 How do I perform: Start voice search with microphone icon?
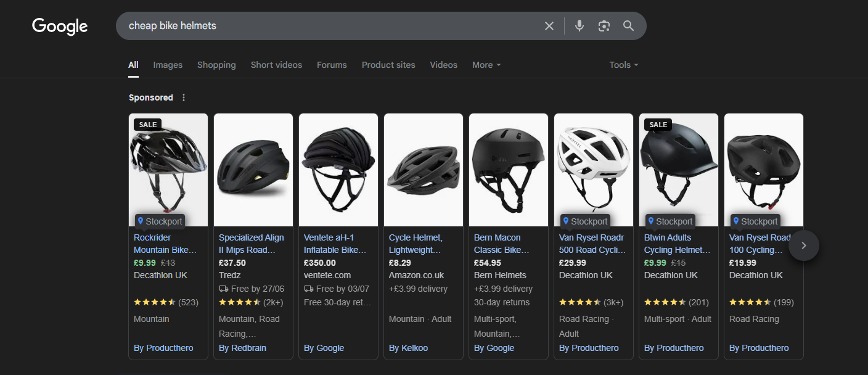tap(579, 26)
